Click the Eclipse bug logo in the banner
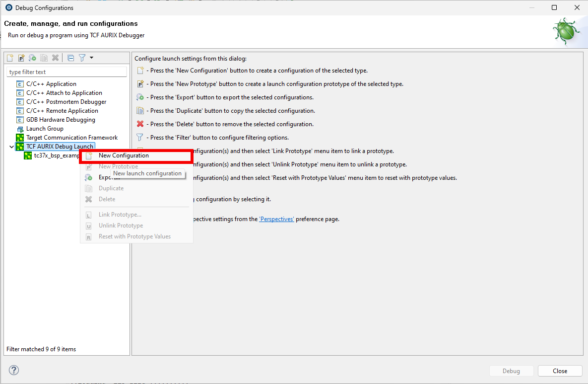Viewport: 588px width, 384px height. 566,31
